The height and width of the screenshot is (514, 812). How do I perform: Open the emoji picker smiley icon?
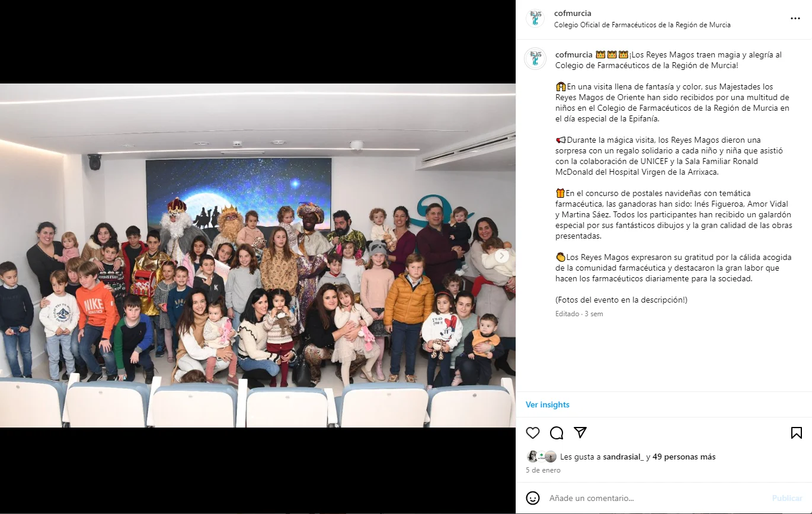(533, 498)
